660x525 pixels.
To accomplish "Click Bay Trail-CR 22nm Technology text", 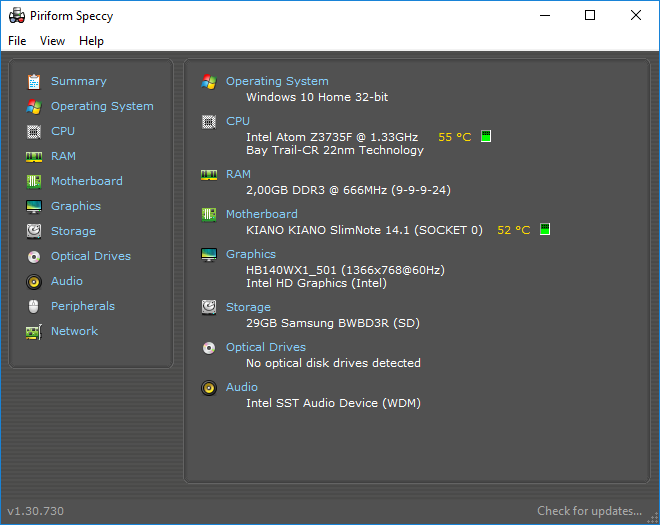I will (335, 150).
